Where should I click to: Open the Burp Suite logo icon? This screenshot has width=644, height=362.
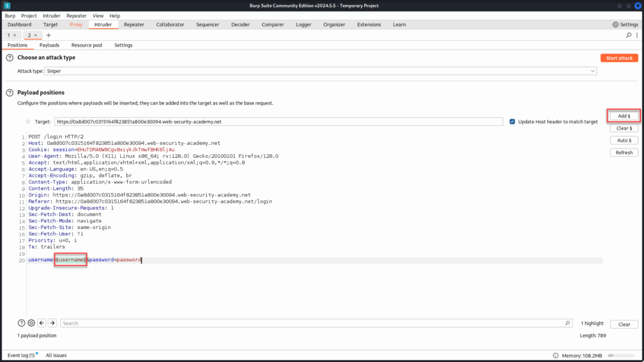pos(7,5)
